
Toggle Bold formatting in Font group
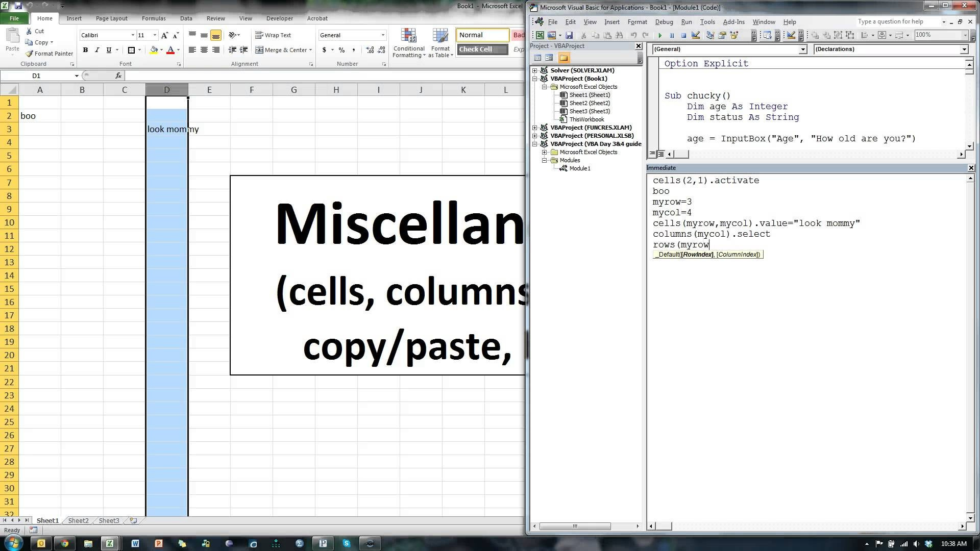(85, 50)
